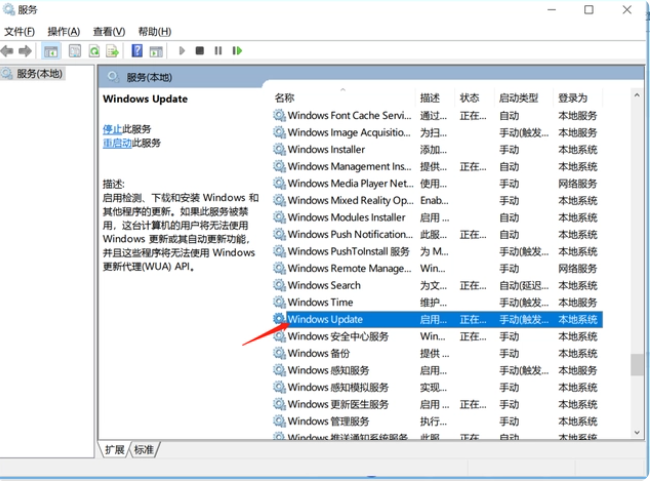Viewport: 651px width, 481px height.
Task: Toggle the show/hide action pane icon
Action: click(156, 51)
